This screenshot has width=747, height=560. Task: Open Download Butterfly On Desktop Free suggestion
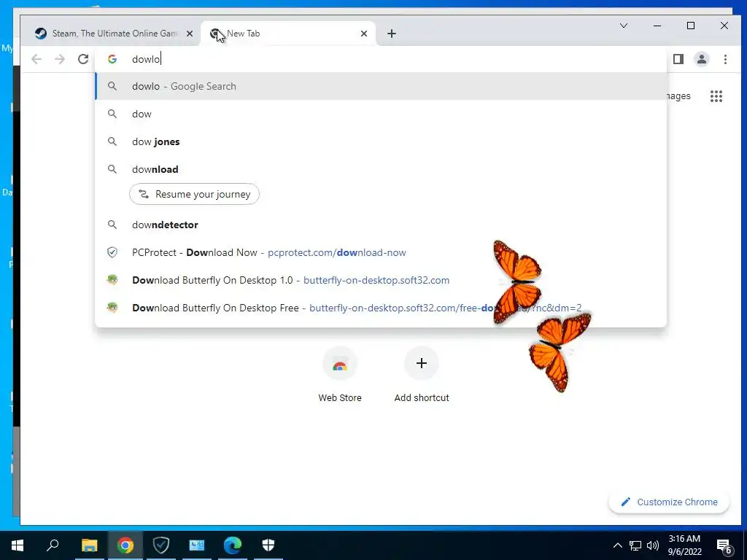[x=381, y=308]
